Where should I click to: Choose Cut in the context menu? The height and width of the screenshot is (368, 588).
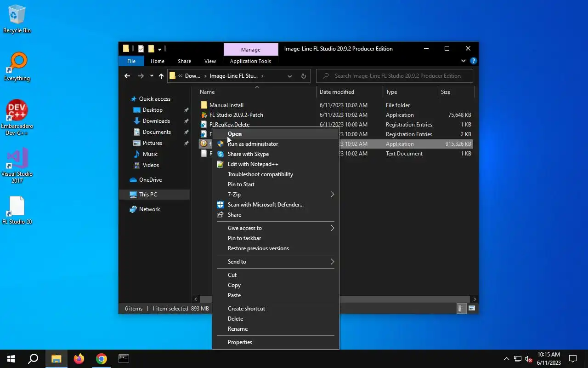tap(276, 275)
